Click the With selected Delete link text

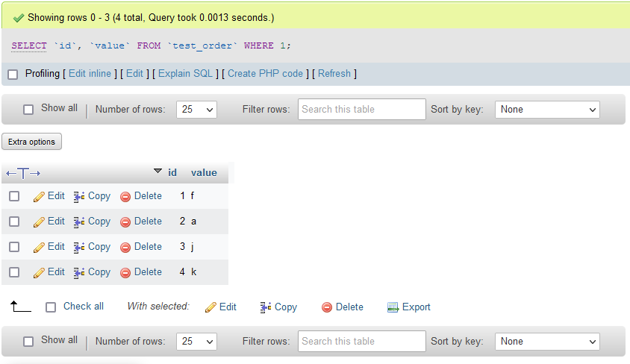pyautogui.click(x=349, y=307)
